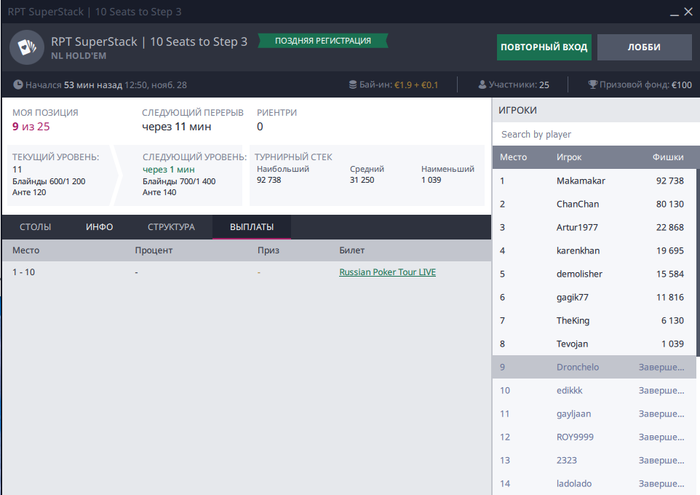The height and width of the screenshot is (495, 700).
Task: Select player row TheKing
Action: (594, 320)
